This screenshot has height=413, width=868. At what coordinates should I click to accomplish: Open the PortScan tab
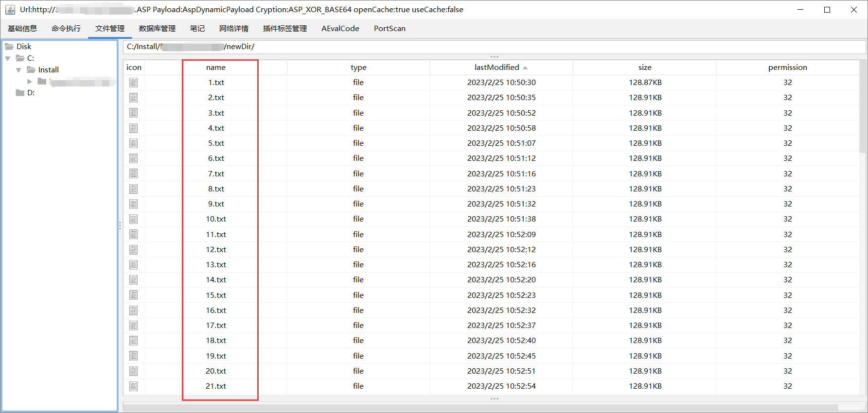click(390, 29)
